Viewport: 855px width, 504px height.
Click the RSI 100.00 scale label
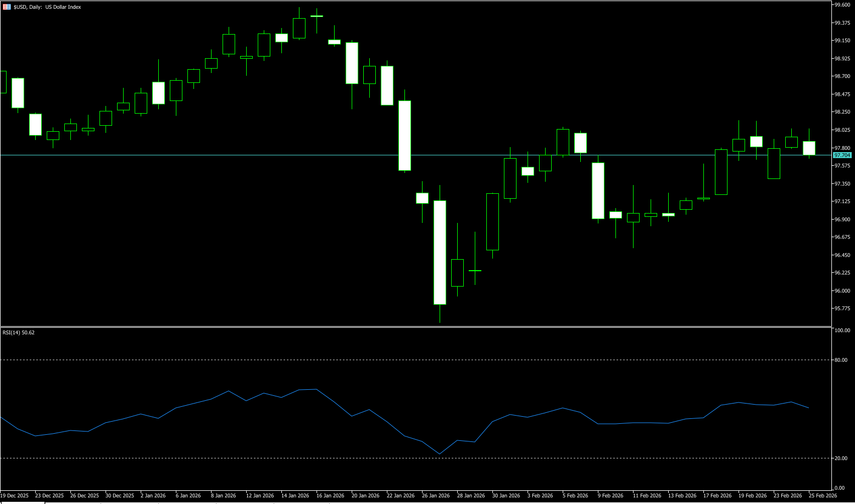[x=842, y=331]
